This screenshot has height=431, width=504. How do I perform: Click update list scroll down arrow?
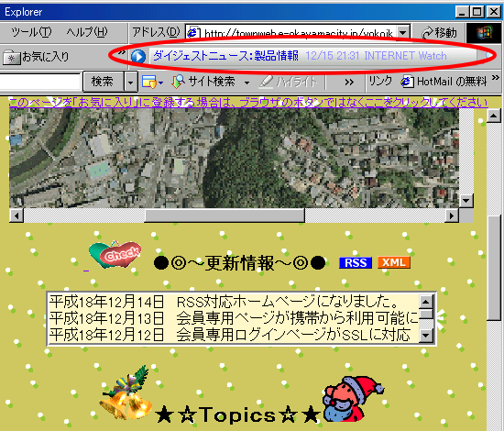pyautogui.click(x=426, y=336)
